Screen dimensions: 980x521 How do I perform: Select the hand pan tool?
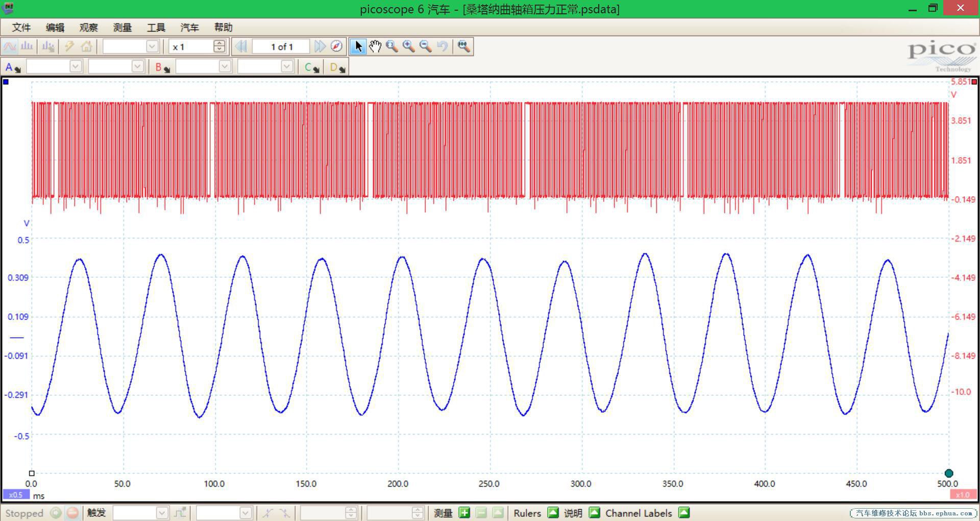coord(375,46)
